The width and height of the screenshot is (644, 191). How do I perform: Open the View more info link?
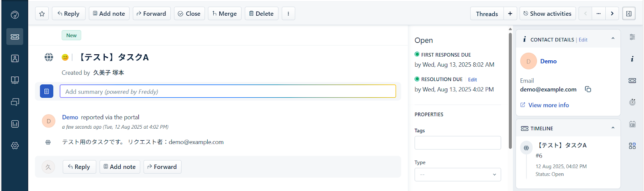(548, 105)
